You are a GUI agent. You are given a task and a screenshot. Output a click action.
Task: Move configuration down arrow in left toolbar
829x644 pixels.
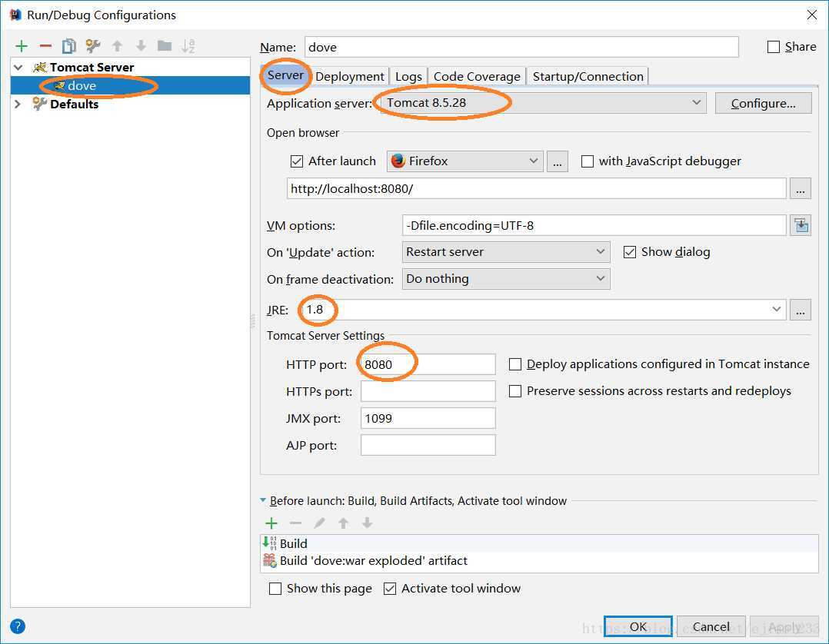(141, 46)
